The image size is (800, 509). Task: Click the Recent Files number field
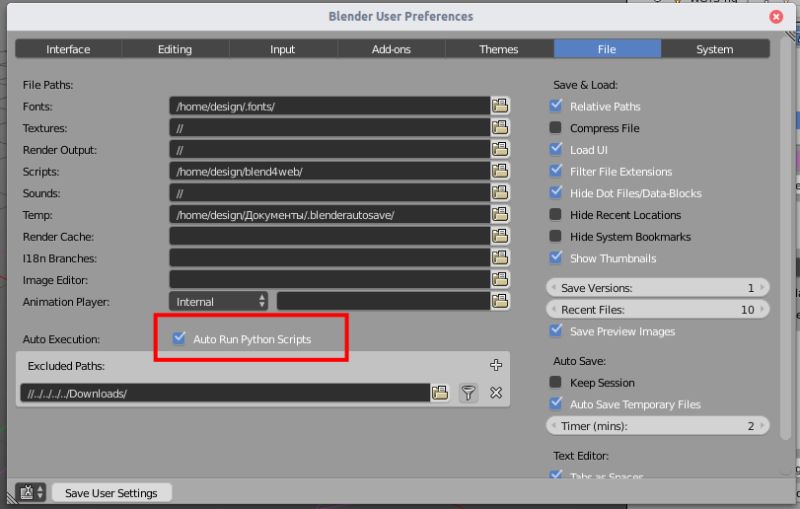658,310
